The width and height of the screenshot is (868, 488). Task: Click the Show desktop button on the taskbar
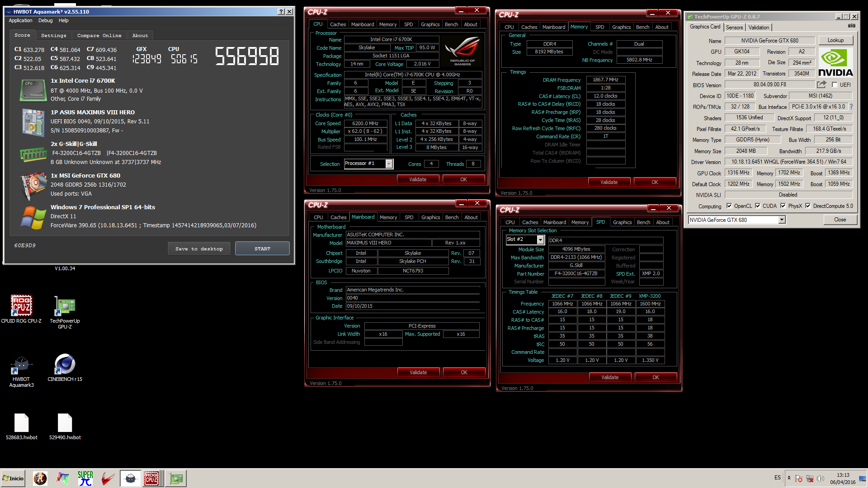point(863,479)
